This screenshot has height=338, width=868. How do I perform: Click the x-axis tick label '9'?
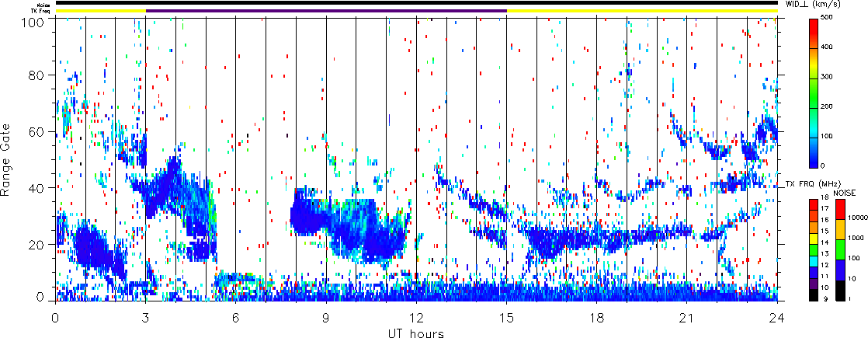[326, 318]
